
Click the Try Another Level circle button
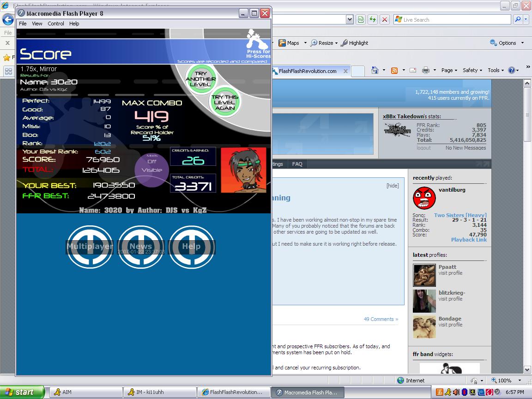click(200, 79)
